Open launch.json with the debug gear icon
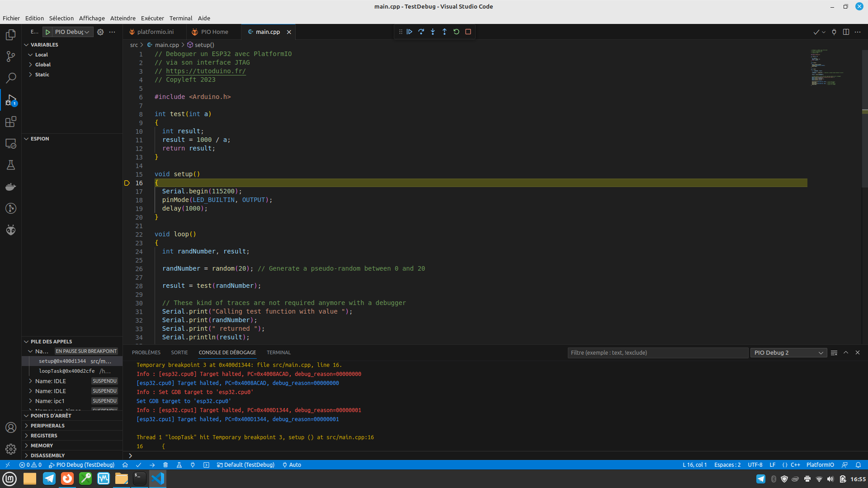The width and height of the screenshot is (868, 488). [100, 32]
